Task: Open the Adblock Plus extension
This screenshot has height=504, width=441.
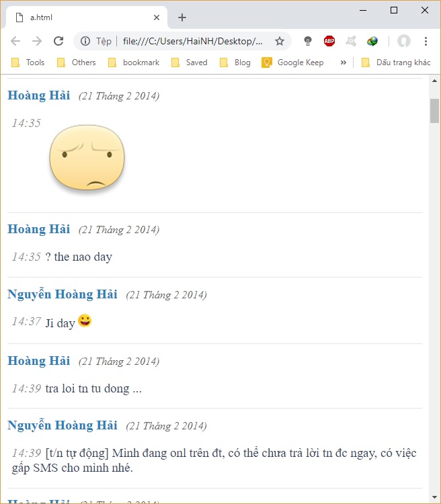Action: [x=329, y=41]
